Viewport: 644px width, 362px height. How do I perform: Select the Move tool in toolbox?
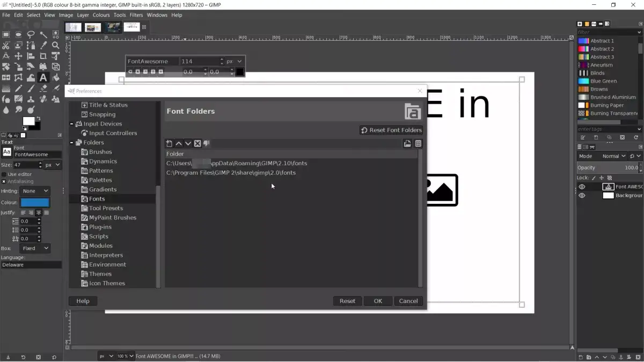coord(18,56)
